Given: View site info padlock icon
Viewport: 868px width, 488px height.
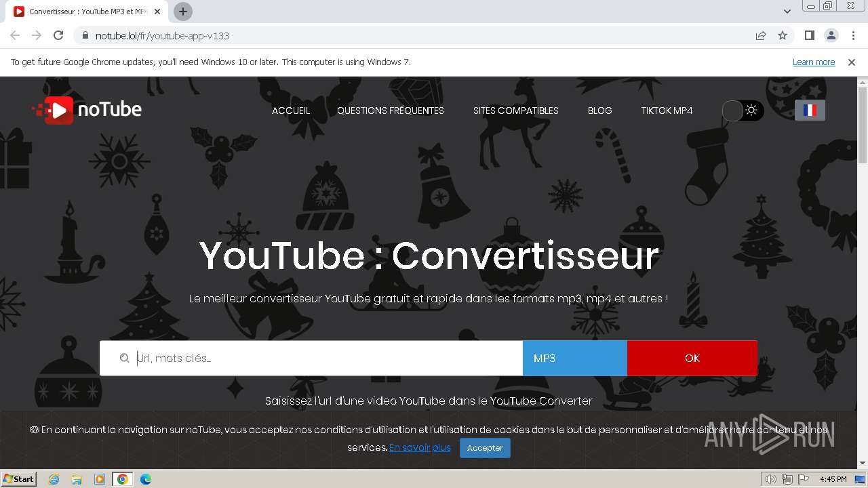Looking at the screenshot, I should [85, 35].
